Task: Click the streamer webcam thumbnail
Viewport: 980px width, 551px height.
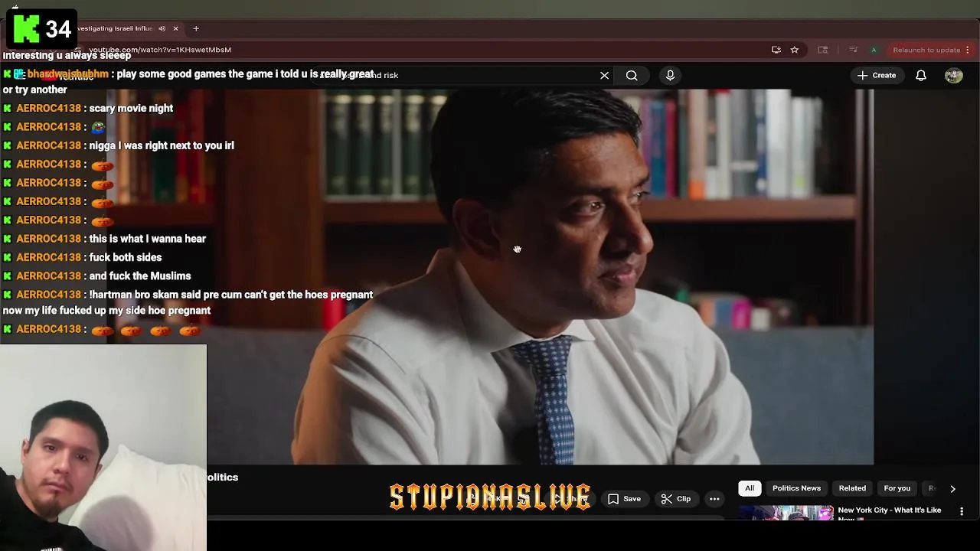Action: [x=103, y=448]
